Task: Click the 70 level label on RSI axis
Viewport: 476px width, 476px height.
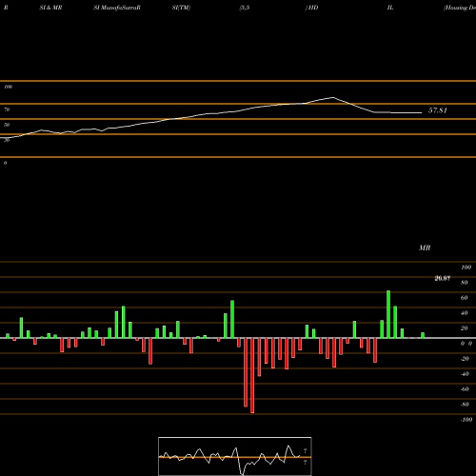Action: [x=7, y=109]
